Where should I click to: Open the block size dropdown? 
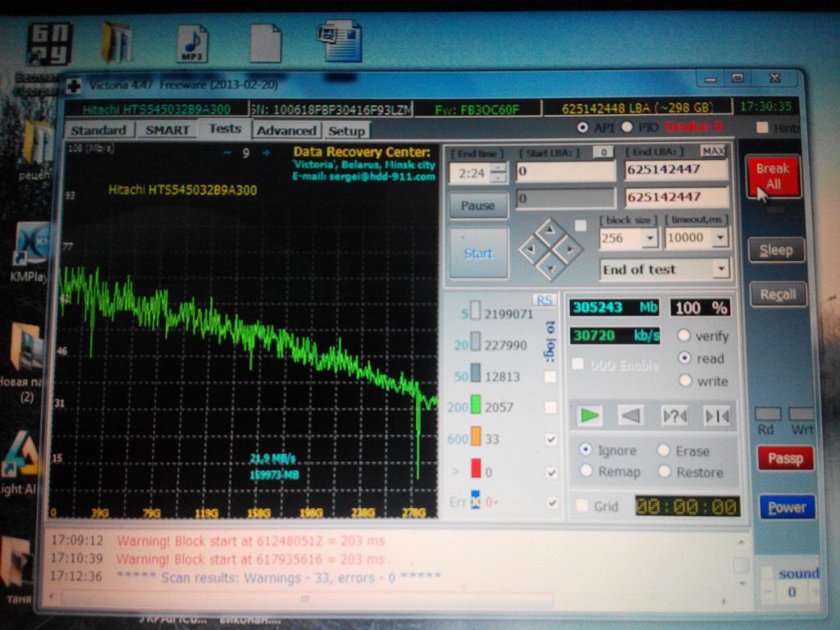[x=650, y=237]
